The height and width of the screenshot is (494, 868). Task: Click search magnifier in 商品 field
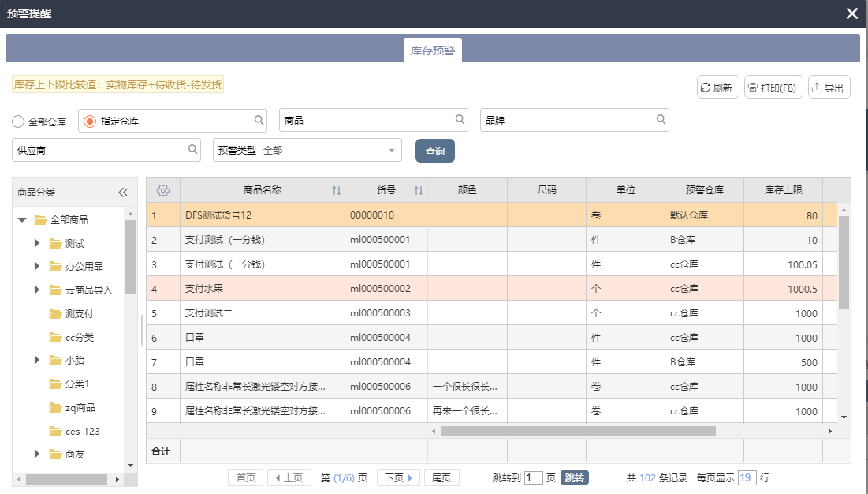click(x=460, y=120)
